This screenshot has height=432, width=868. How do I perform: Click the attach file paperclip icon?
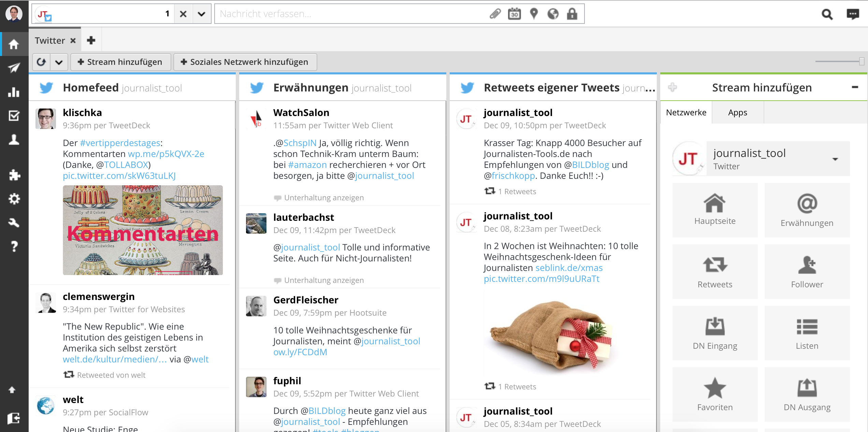pos(495,14)
